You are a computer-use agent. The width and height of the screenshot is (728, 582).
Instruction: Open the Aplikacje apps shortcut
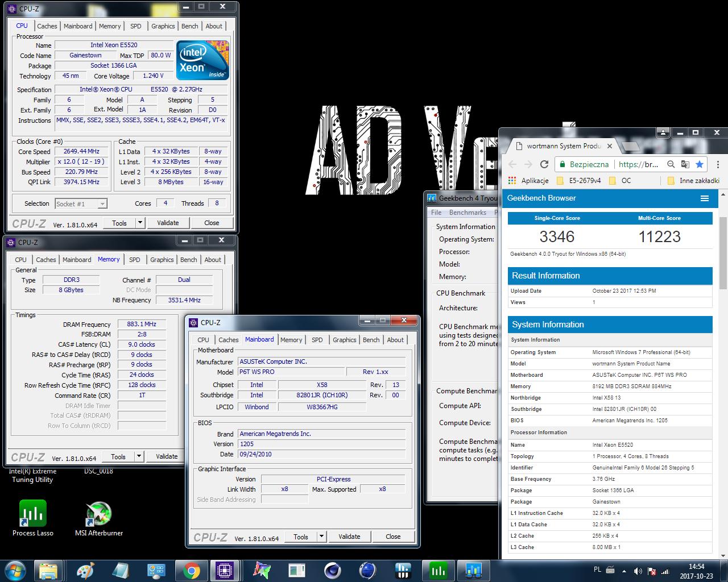(529, 181)
